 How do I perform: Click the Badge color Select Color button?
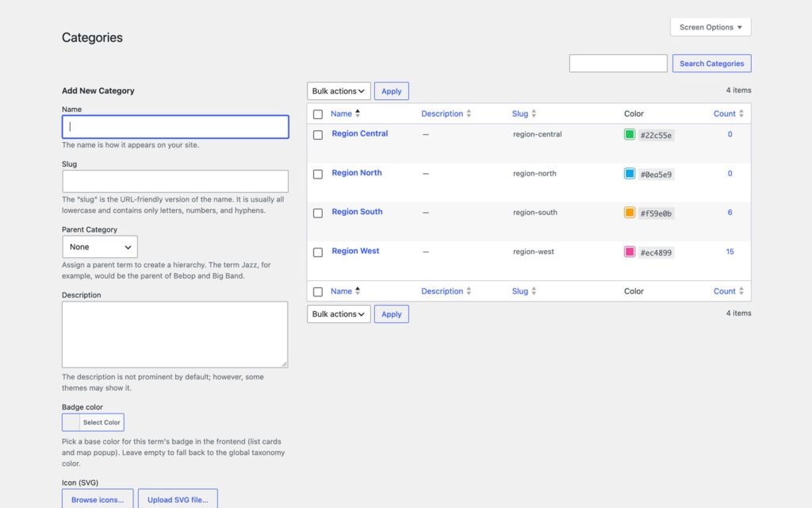94,422
